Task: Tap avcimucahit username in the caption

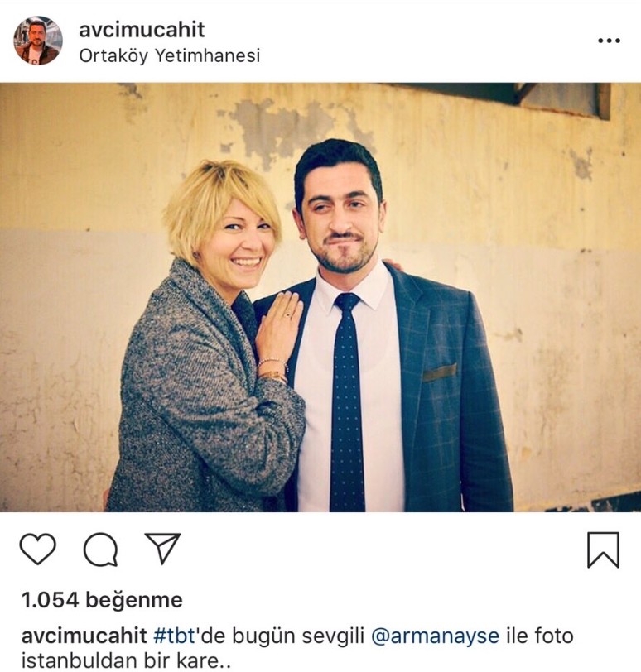Action: 84,636
